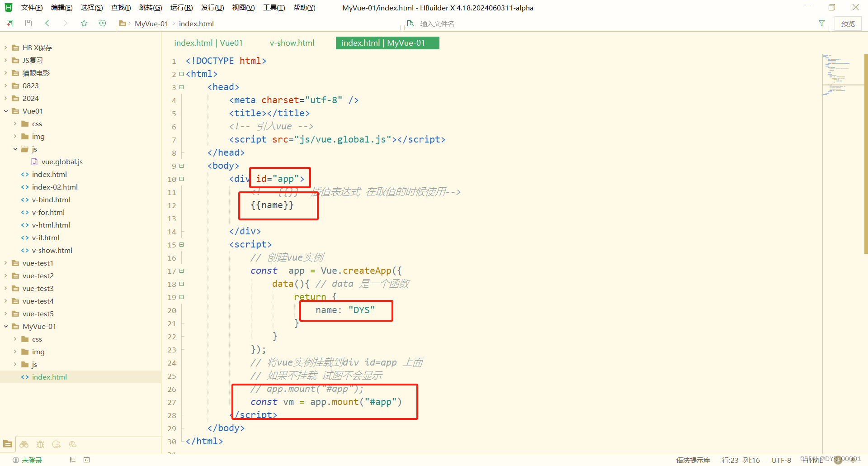Open the v-for.html file
Viewport: 868px width, 466px height.
click(x=48, y=212)
